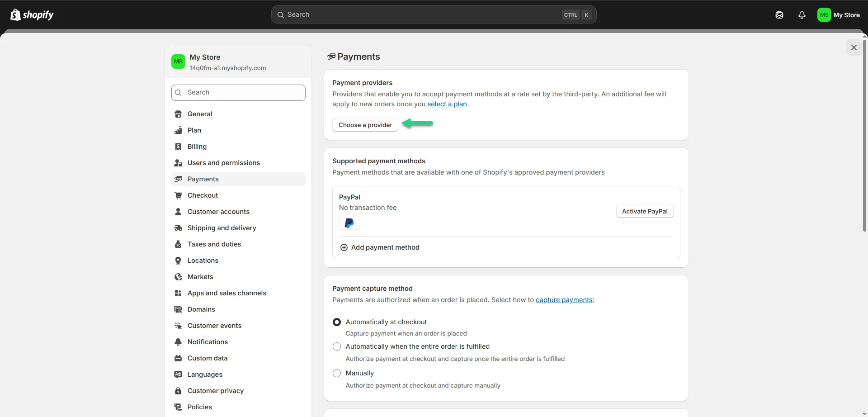Viewport: 868px width, 417px height.
Task: Click the Shopify logo icon
Action: tap(15, 15)
